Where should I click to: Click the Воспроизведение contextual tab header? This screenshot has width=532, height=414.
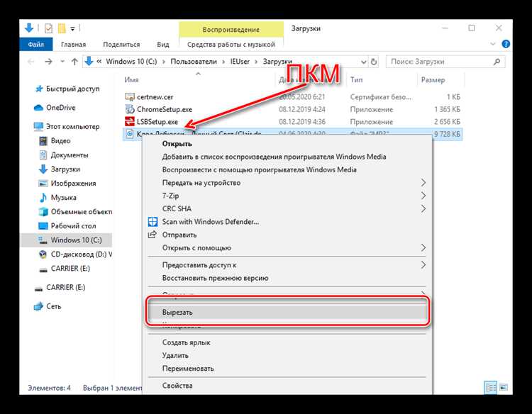(x=231, y=30)
